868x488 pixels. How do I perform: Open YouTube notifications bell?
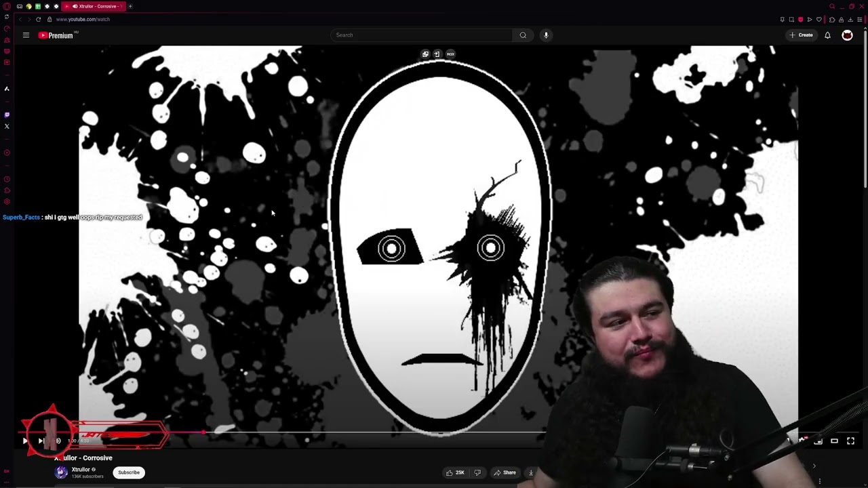point(827,35)
